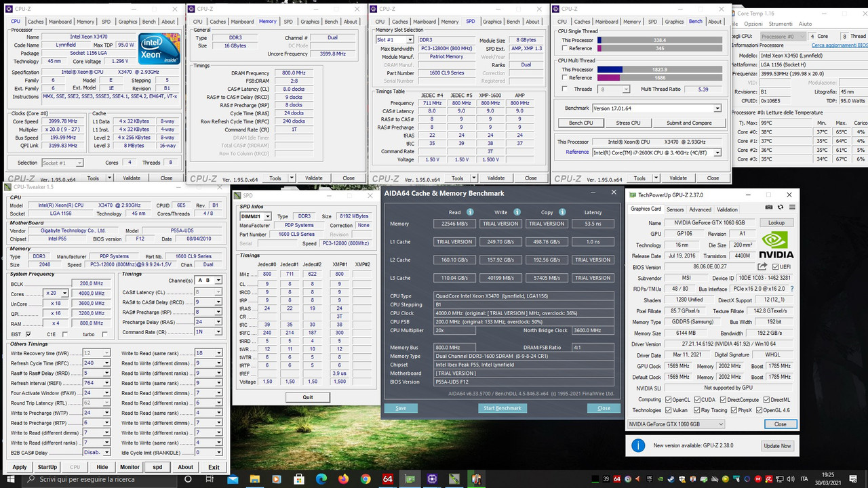Open the Channel(s) A B dropdown
The width and height of the screenshot is (868, 488).
pos(209,280)
